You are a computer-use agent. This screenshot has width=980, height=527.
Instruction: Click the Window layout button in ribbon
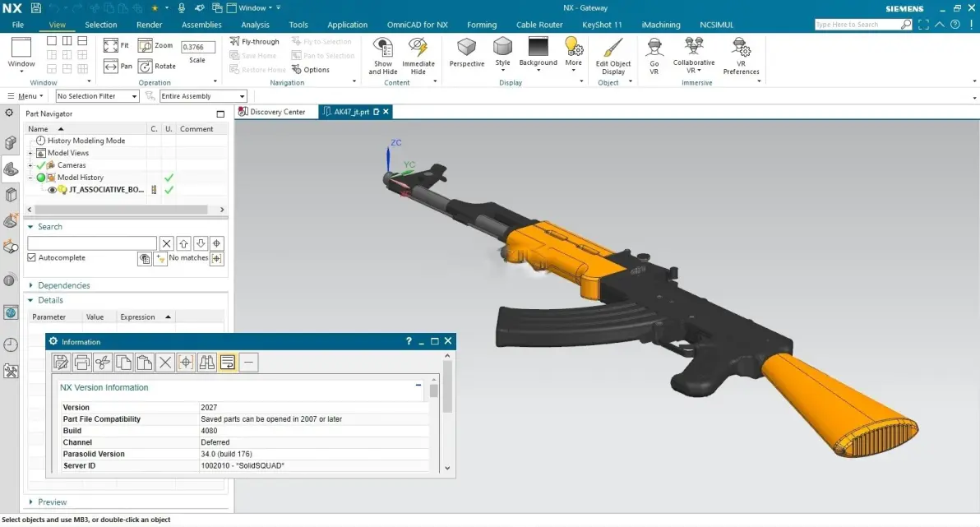click(x=21, y=55)
